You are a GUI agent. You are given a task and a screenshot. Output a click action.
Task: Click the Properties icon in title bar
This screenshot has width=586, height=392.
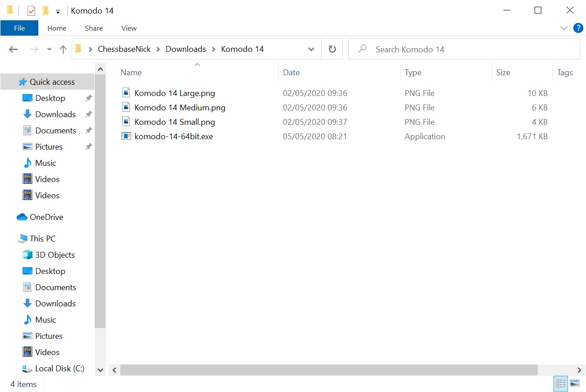click(x=31, y=11)
